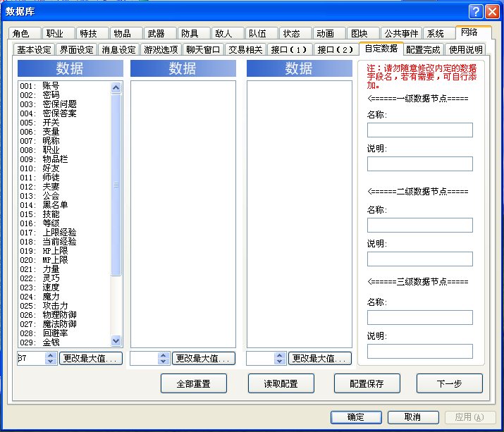
Task: Switch to 交易相关 sub-tab
Action: click(245, 50)
